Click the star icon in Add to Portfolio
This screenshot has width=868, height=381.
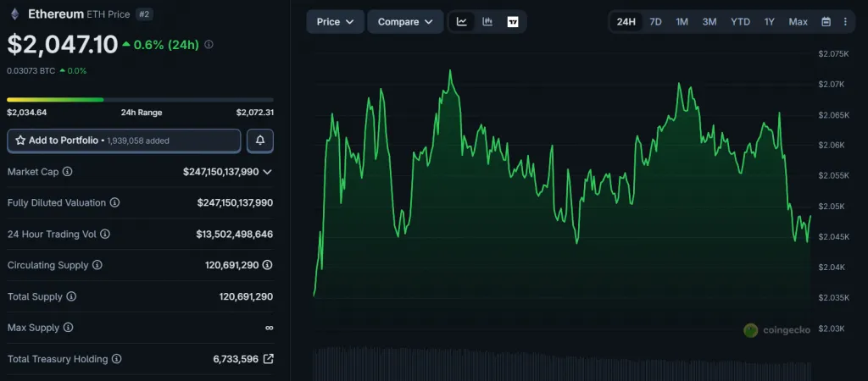20,141
